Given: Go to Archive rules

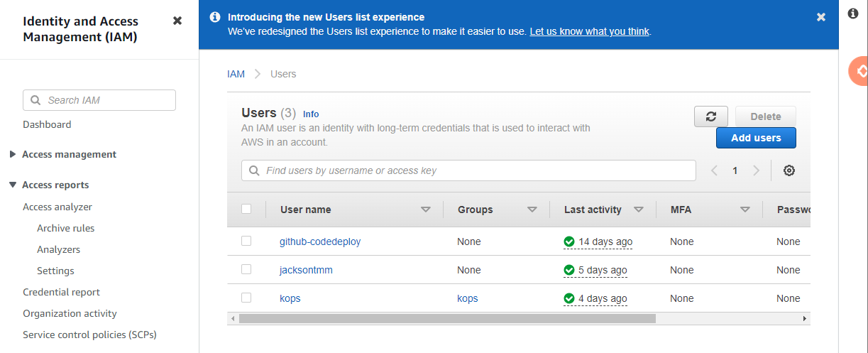Looking at the screenshot, I should pyautogui.click(x=65, y=228).
